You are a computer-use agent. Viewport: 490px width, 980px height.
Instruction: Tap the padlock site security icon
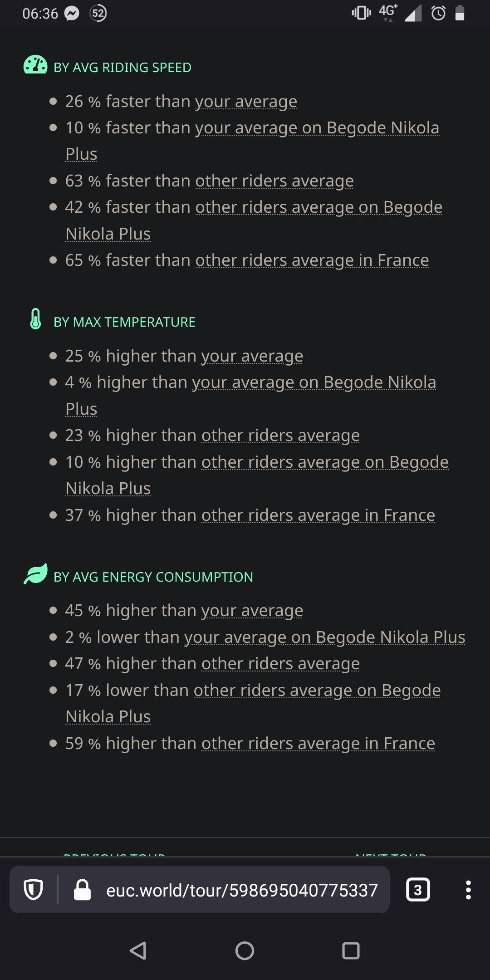click(x=82, y=890)
